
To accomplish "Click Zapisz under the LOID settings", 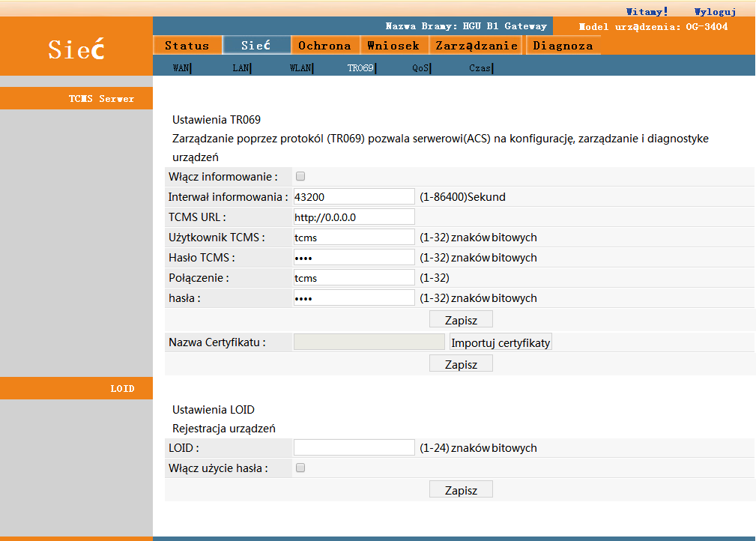I will coord(461,490).
